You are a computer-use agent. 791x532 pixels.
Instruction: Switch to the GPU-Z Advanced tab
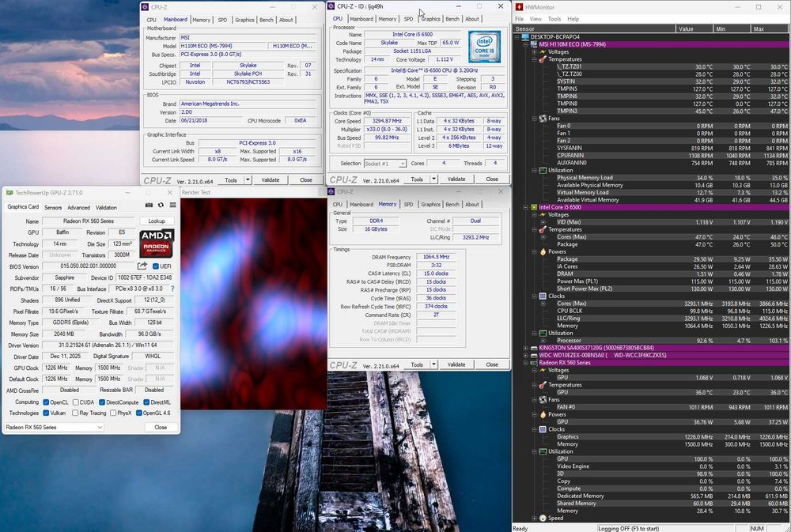point(78,207)
